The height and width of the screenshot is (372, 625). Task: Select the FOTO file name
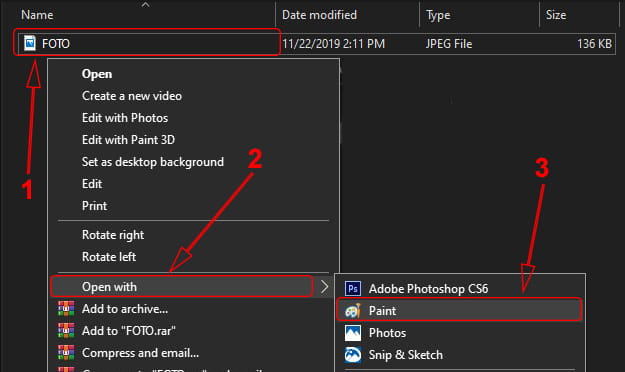[56, 43]
